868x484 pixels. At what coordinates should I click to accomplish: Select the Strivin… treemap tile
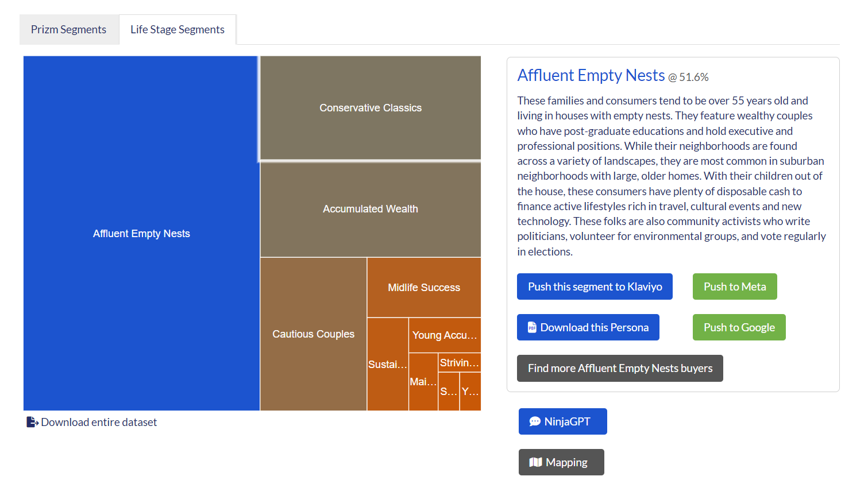(459, 363)
